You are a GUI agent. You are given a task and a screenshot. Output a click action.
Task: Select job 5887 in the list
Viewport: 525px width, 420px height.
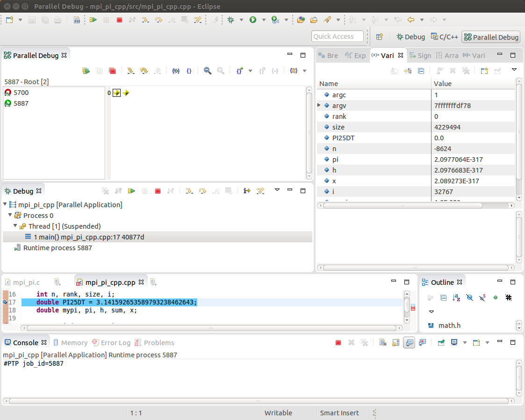point(17,103)
